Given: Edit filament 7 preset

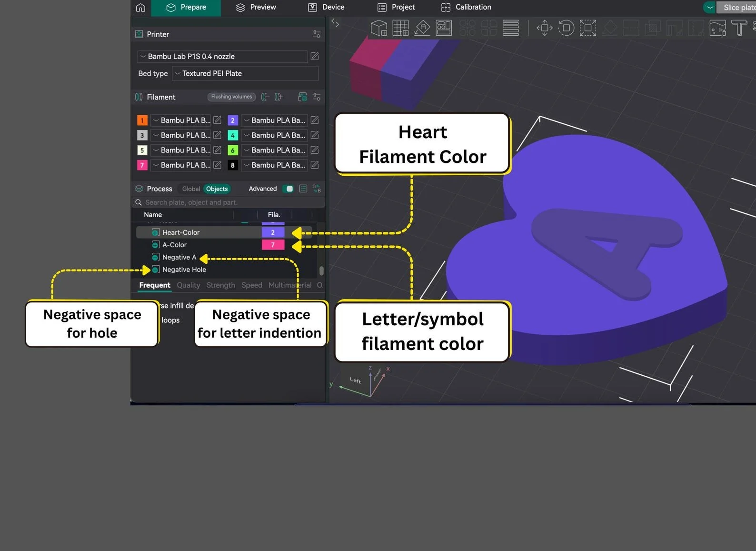Looking at the screenshot, I should [218, 165].
